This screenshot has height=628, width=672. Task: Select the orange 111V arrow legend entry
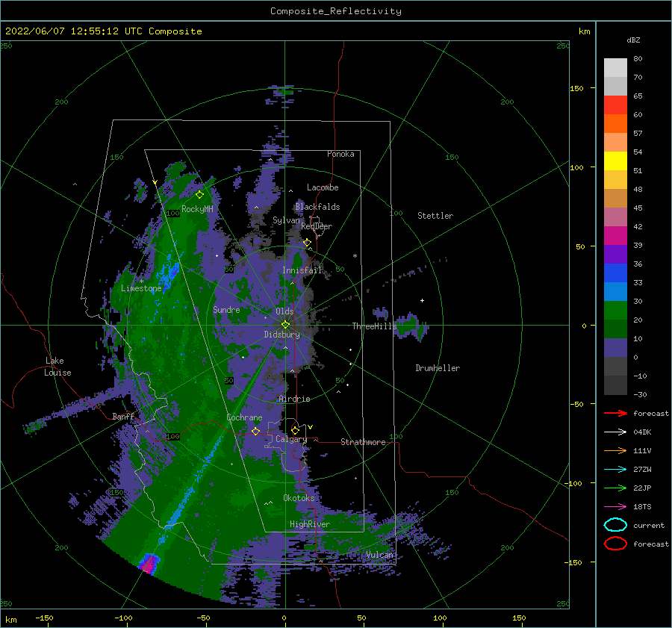coord(615,450)
